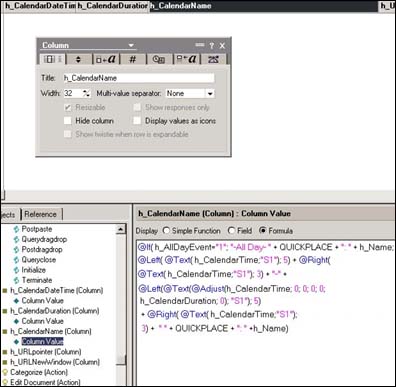
Task: Select h_URLpointer (Column) in object list
Action: [x=46, y=352]
